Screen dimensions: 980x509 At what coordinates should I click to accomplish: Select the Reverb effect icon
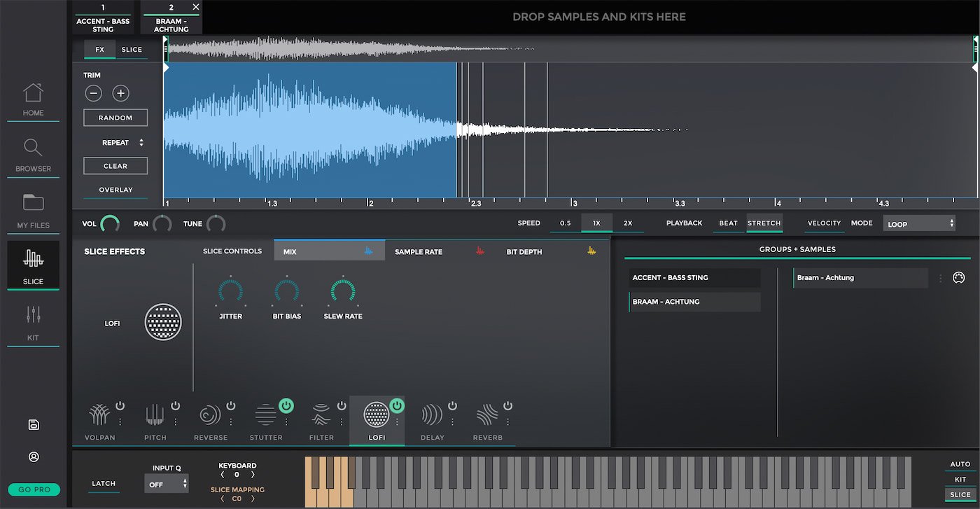click(487, 415)
